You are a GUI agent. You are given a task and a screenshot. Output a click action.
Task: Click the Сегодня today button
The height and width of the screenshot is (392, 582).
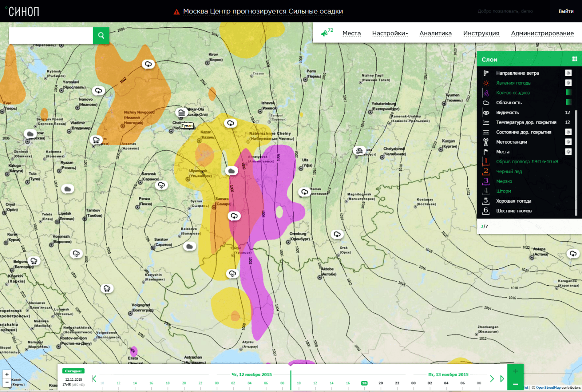73,371
